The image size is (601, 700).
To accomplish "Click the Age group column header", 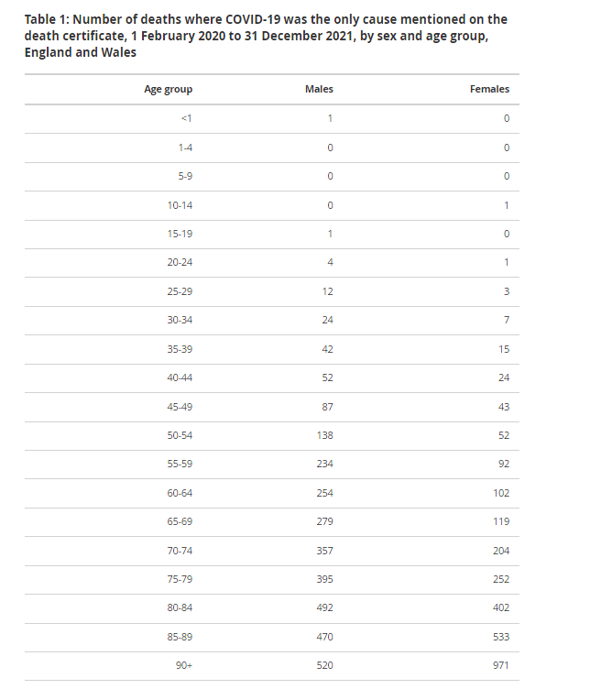I will click(x=169, y=90).
